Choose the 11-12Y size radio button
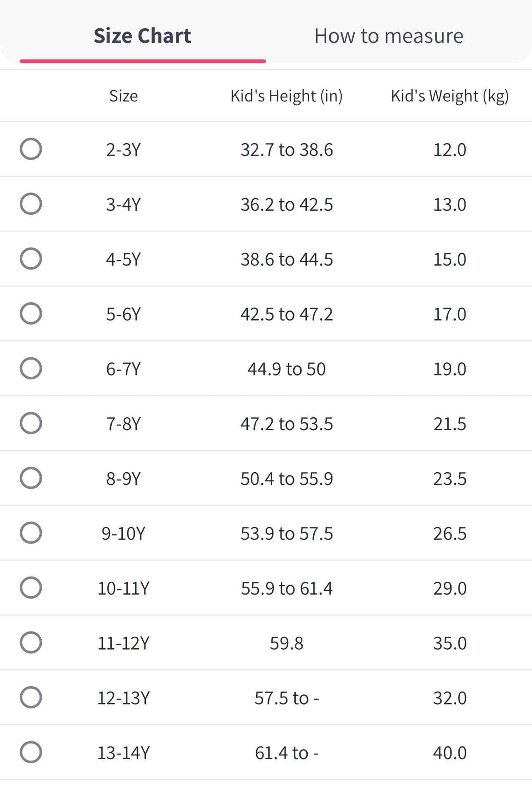The width and height of the screenshot is (532, 795). 31,642
